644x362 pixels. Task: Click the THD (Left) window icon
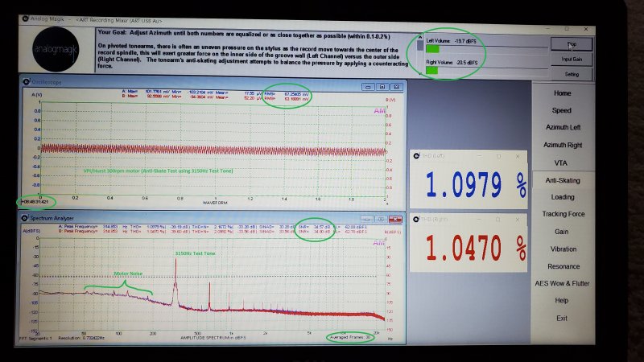[x=416, y=155]
